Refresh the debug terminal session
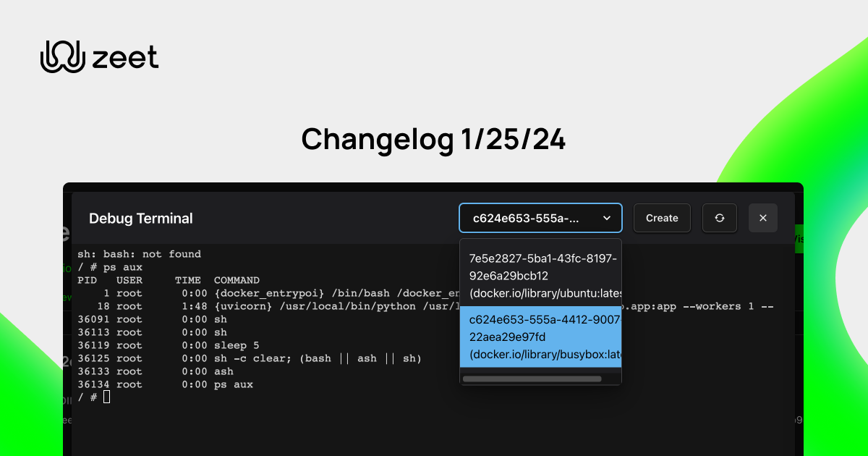The image size is (868, 456). pos(720,218)
